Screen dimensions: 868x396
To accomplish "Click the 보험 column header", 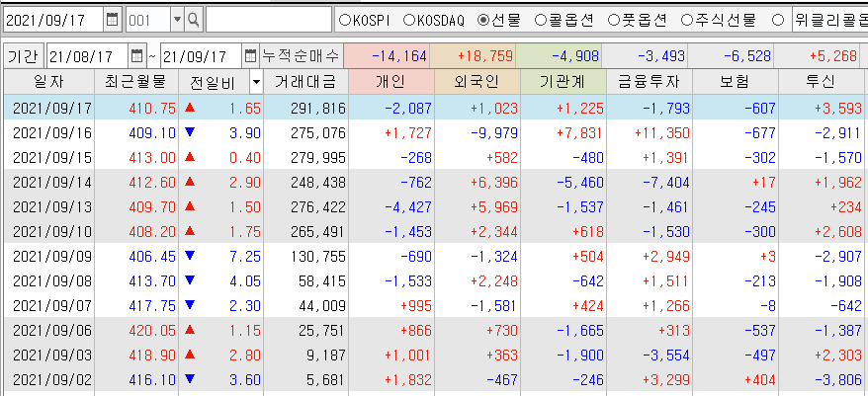I will tap(735, 82).
